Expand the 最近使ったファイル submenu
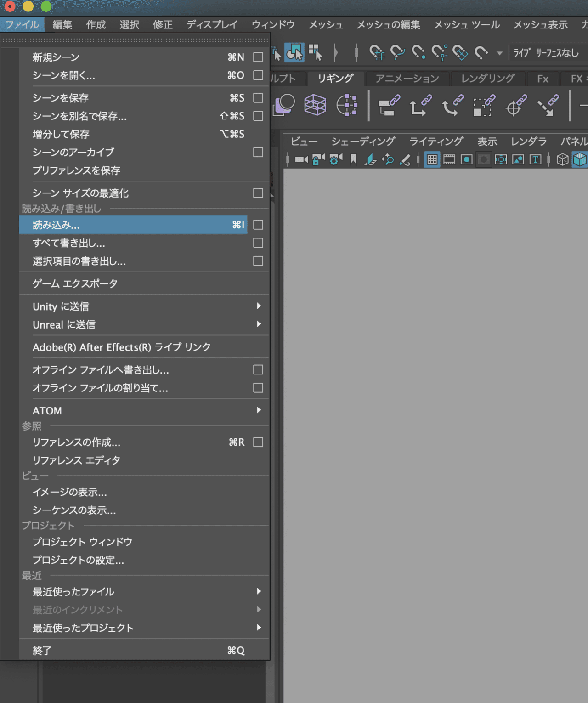The width and height of the screenshot is (588, 703). tap(259, 592)
